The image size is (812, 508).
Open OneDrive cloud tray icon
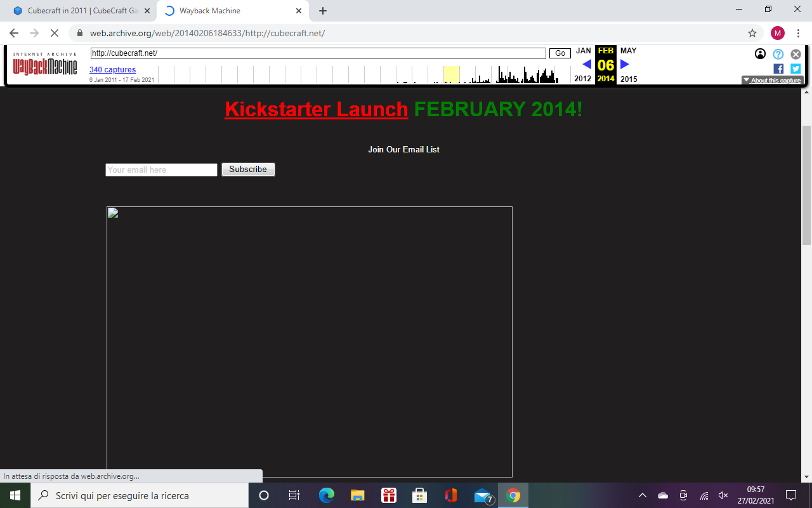pos(663,495)
